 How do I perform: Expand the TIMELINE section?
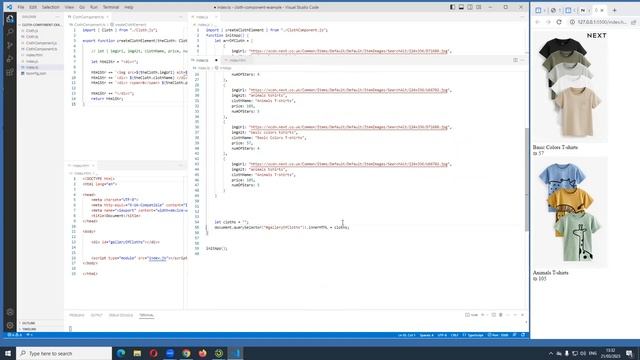41,329
